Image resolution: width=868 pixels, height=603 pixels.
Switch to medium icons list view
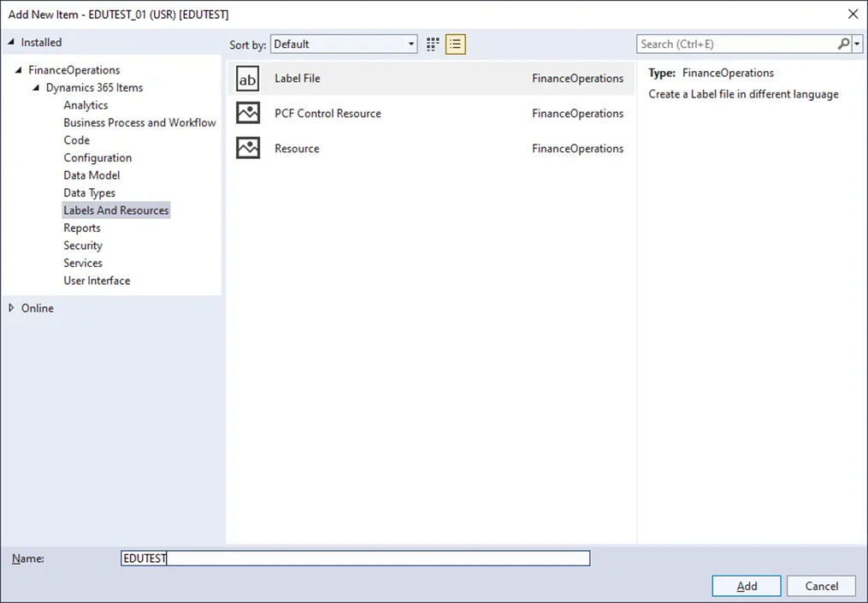click(x=456, y=44)
